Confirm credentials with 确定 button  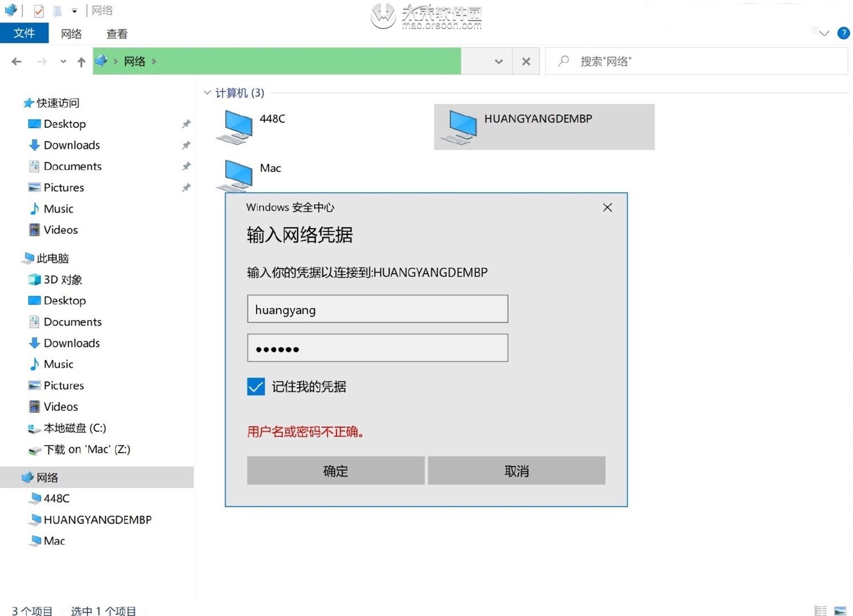[x=336, y=471]
